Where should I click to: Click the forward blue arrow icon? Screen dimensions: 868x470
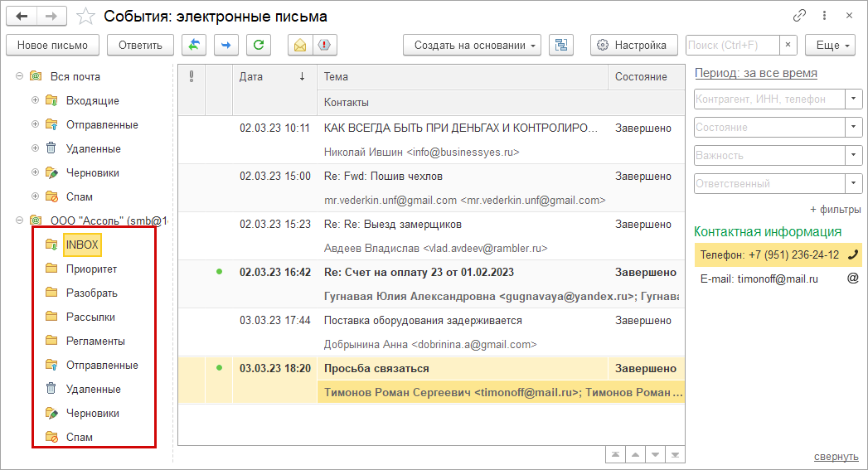pos(226,45)
